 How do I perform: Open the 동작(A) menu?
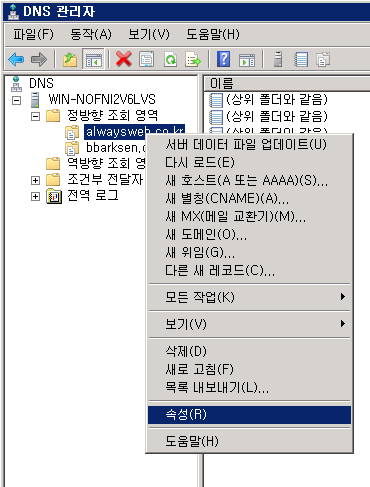tap(91, 34)
